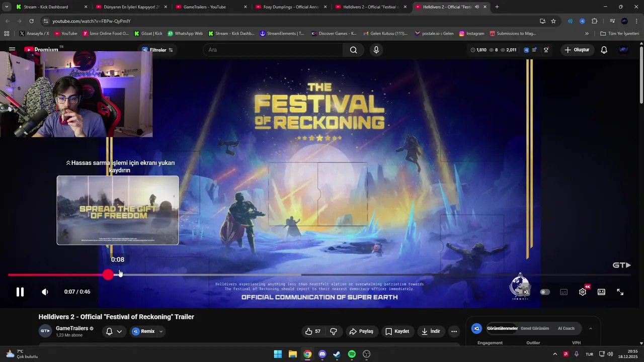Open the File Explorer taskbar icon

292,354
